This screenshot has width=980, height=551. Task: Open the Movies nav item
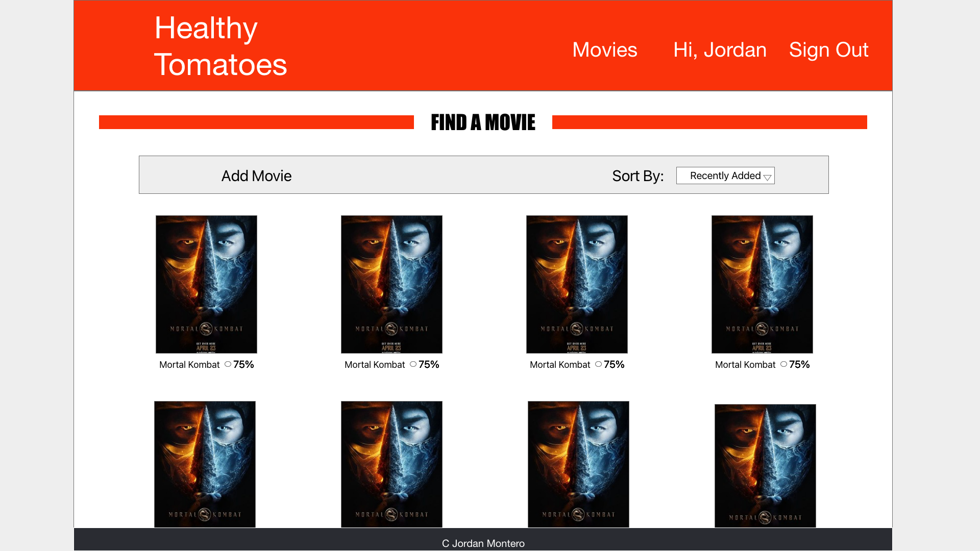tap(604, 50)
